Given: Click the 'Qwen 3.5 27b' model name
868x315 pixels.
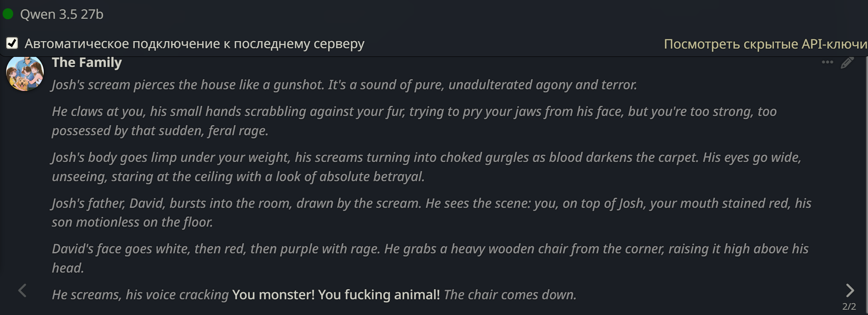Looking at the screenshot, I should (62, 14).
